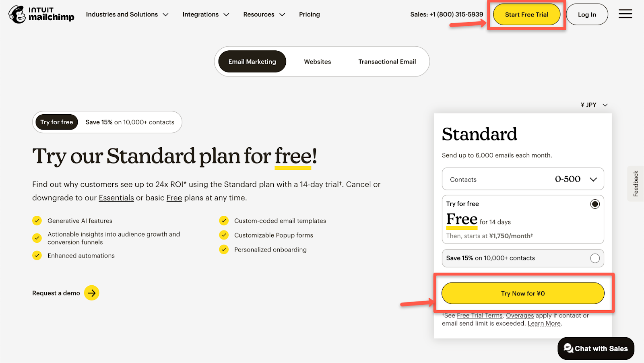Open the Resources dropdown menu
This screenshot has width=644, height=363.
click(x=264, y=14)
